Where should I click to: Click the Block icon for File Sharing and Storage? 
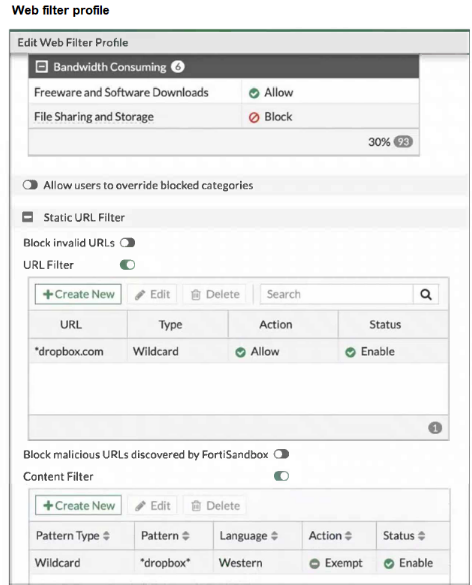(x=254, y=118)
